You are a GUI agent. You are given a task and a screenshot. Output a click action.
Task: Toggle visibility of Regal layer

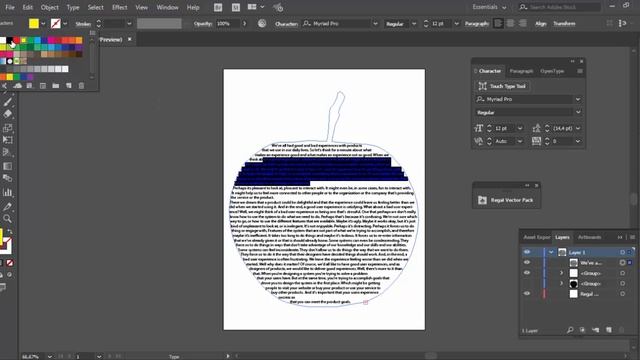527,293
